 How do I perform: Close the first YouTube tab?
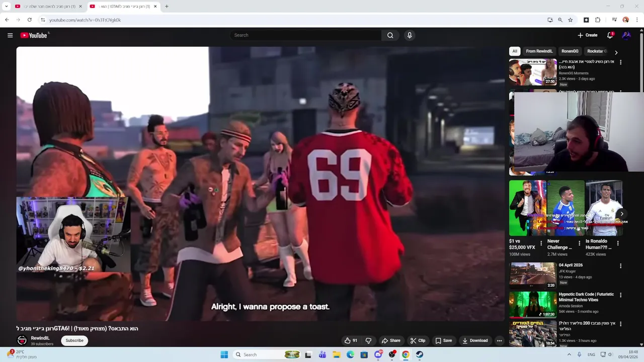coord(80,7)
